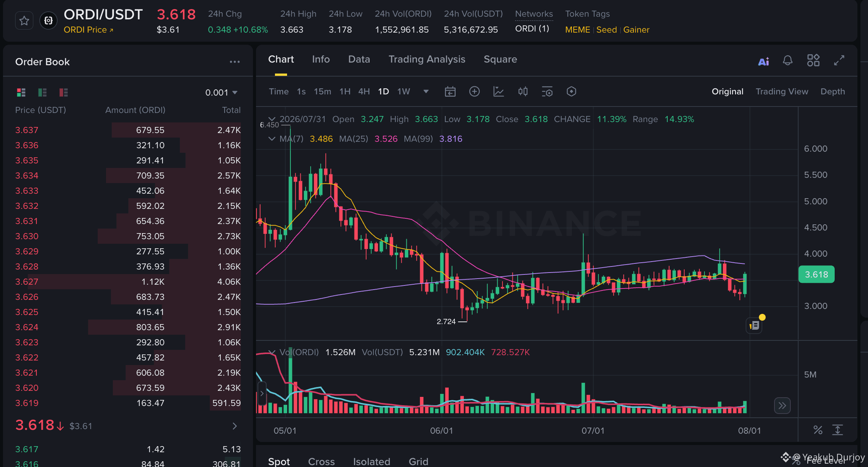Select the 3.619 sell order row

coord(128,403)
